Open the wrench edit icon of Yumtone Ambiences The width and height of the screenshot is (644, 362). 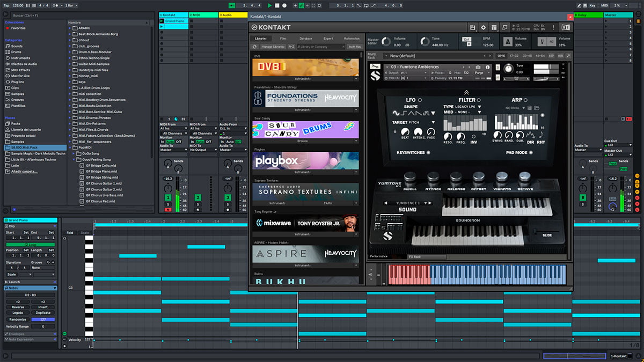coord(376,67)
